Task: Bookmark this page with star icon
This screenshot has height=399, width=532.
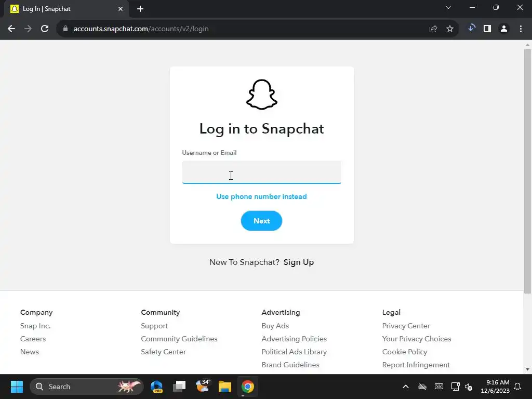Action: tap(449, 29)
